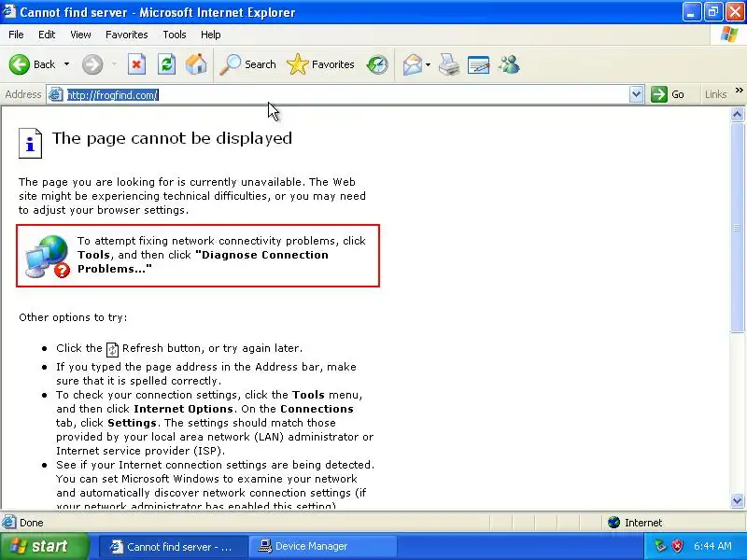Click the green Go button

(x=668, y=94)
